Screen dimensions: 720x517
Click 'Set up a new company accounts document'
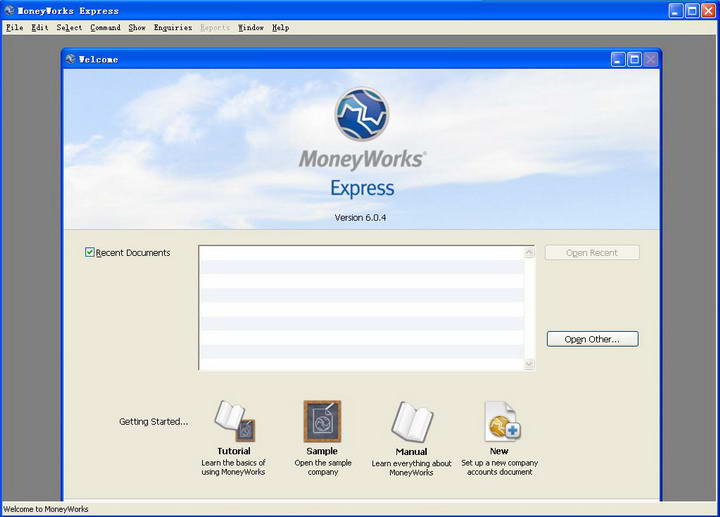(x=500, y=467)
